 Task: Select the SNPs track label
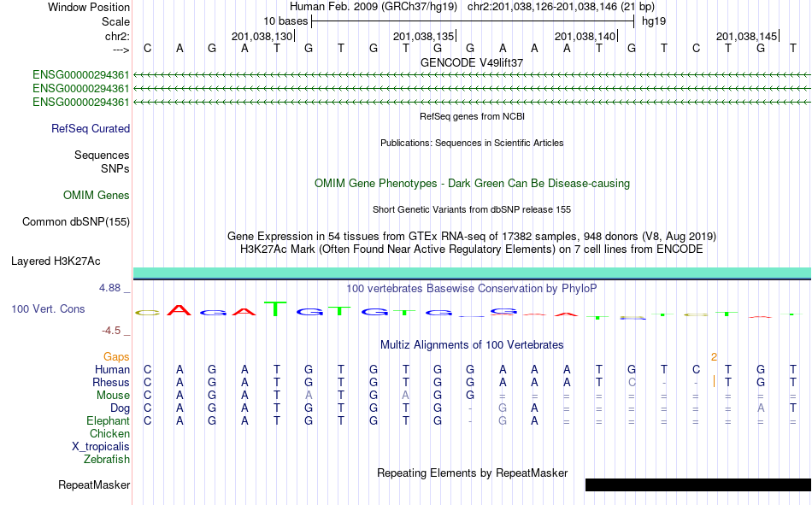click(115, 168)
